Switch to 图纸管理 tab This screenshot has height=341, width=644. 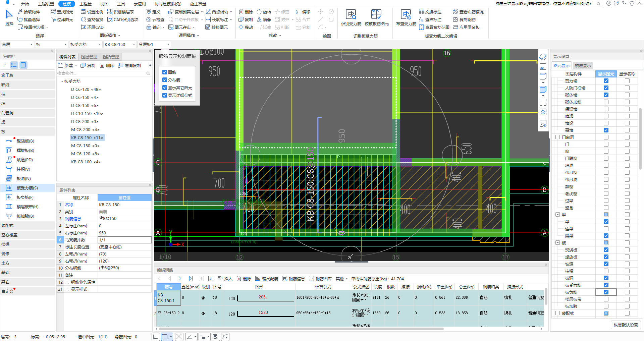click(x=111, y=57)
